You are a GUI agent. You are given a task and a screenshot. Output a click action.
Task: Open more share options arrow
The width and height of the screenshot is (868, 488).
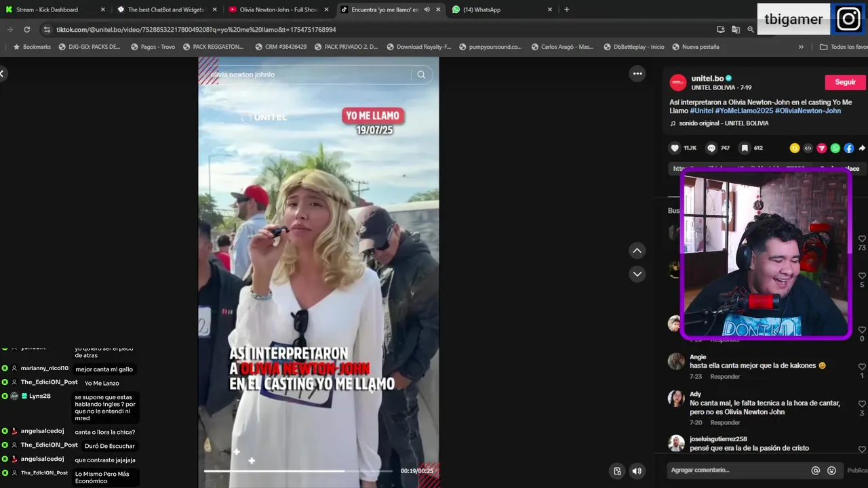pos(862,148)
